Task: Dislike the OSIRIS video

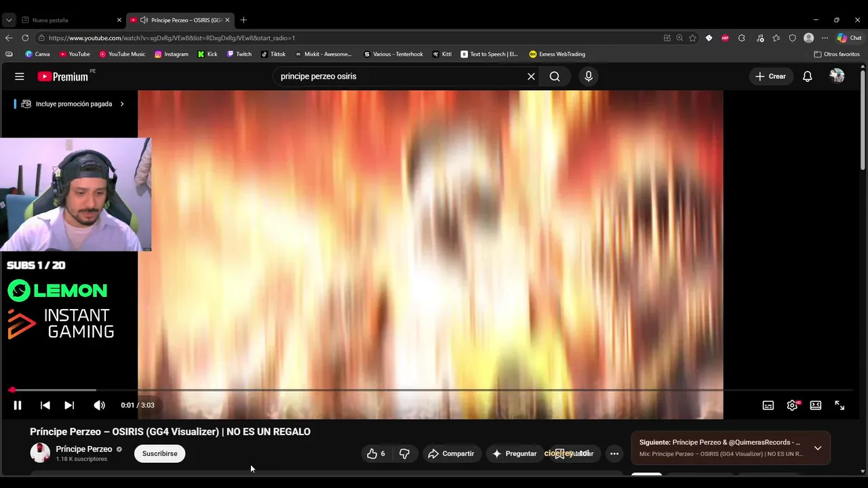Action: click(x=404, y=453)
